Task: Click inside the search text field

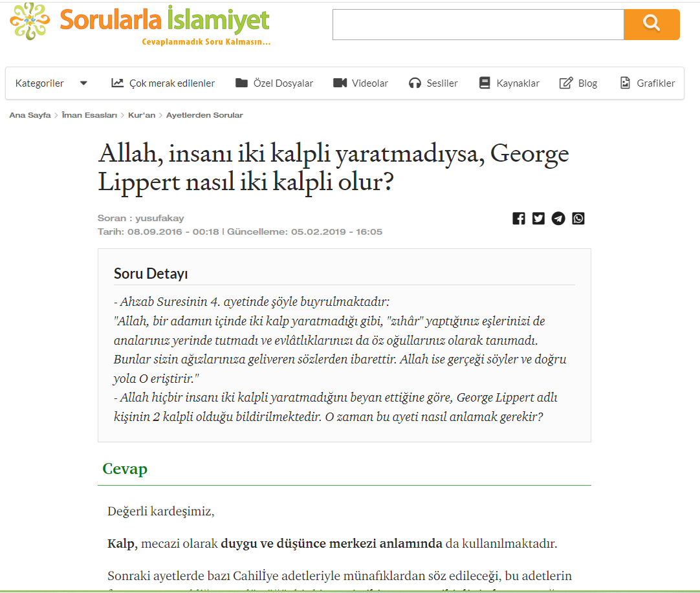Action: 477,25
